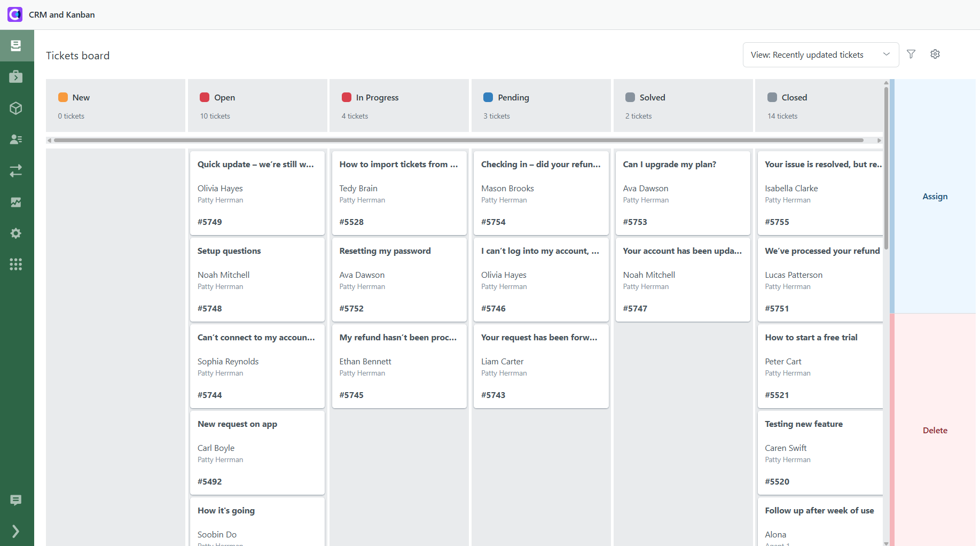Open the board settings gear icon
This screenshot has height=546, width=980.
(935, 54)
